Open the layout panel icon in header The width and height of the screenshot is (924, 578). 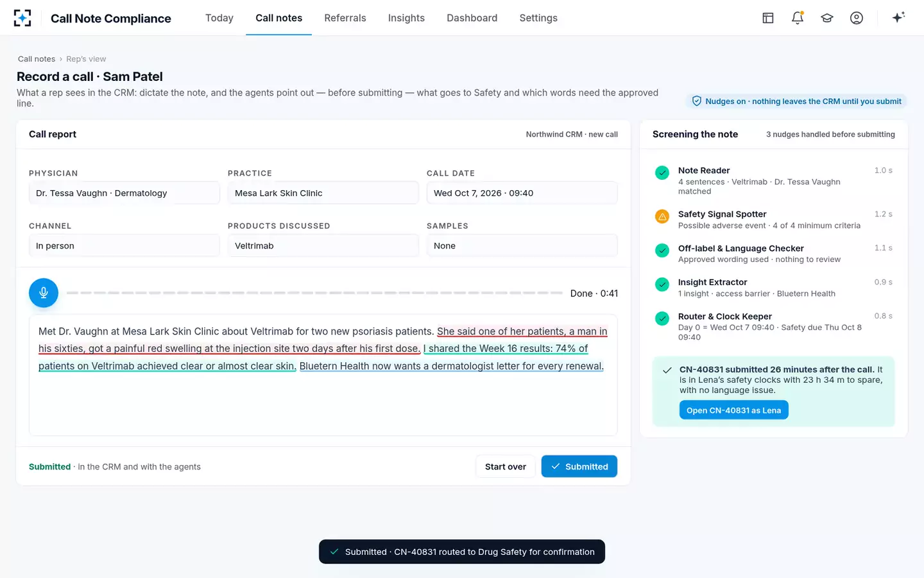point(768,18)
